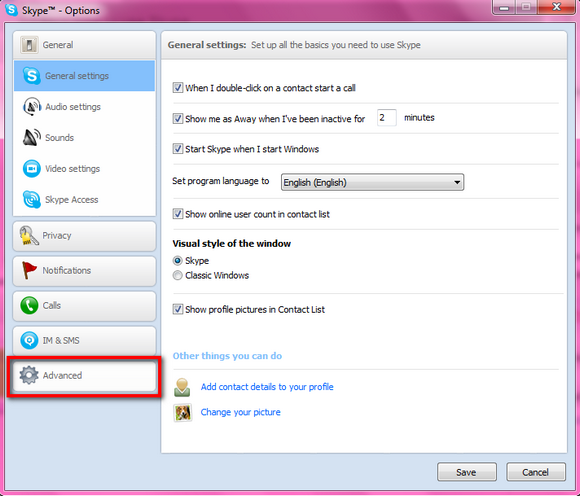Image resolution: width=580 pixels, height=496 pixels.
Task: Click the General section switch icon
Action: (x=29, y=45)
